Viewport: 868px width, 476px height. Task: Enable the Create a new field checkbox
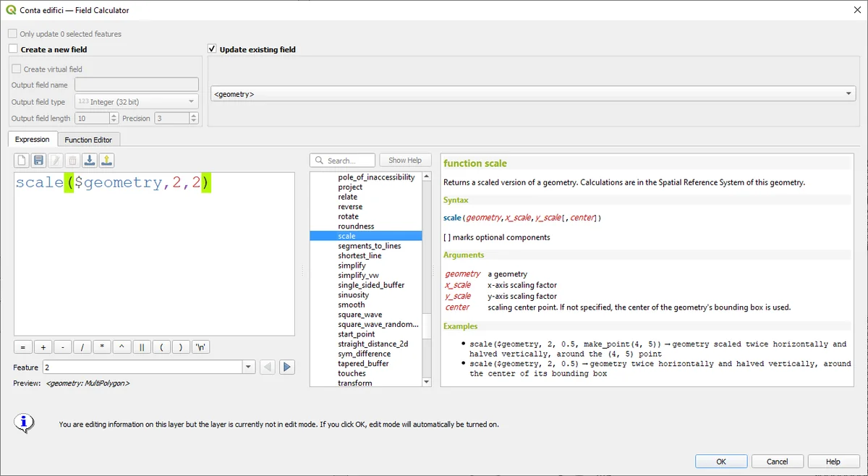pyautogui.click(x=13, y=49)
